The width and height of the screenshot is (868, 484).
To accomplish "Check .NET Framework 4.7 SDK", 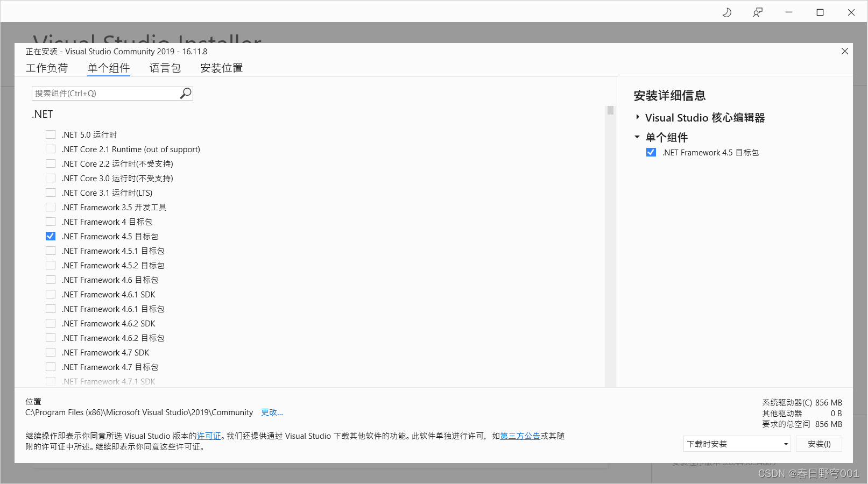I will tap(51, 352).
